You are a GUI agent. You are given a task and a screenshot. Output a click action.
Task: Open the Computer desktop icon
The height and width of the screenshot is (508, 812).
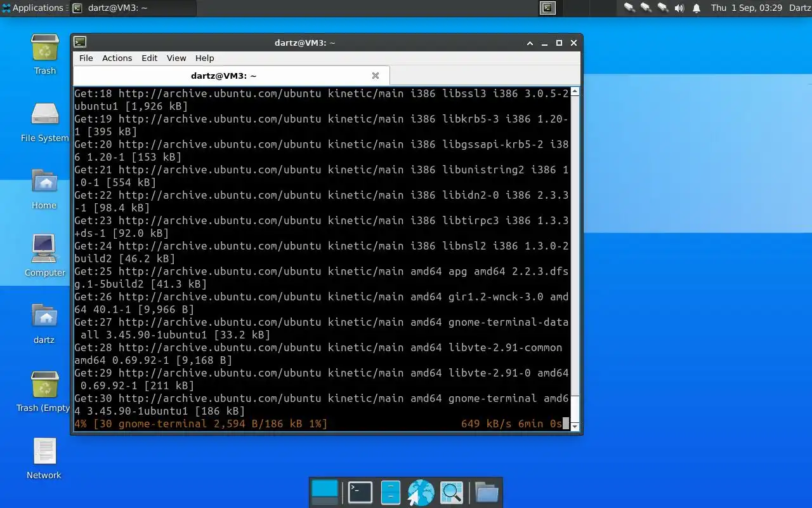(x=44, y=249)
